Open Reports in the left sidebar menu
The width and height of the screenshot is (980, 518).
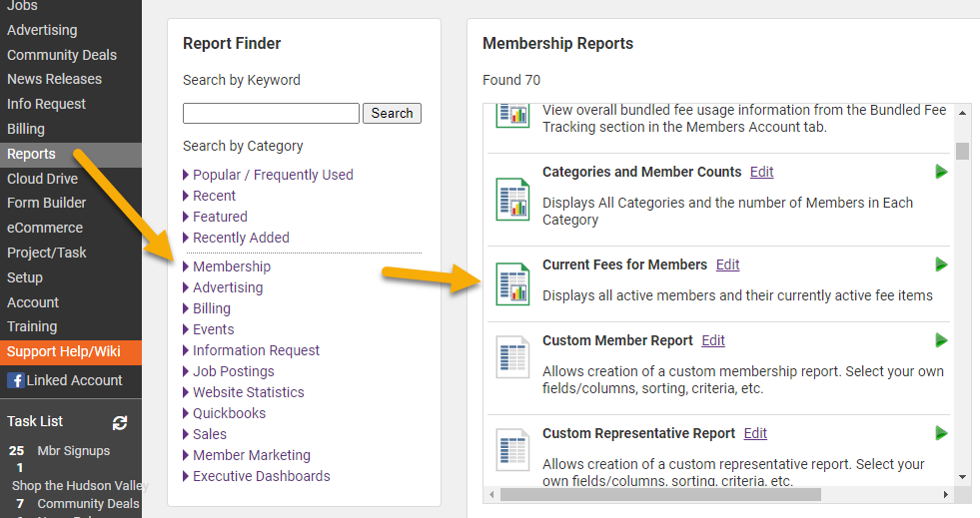pos(31,154)
